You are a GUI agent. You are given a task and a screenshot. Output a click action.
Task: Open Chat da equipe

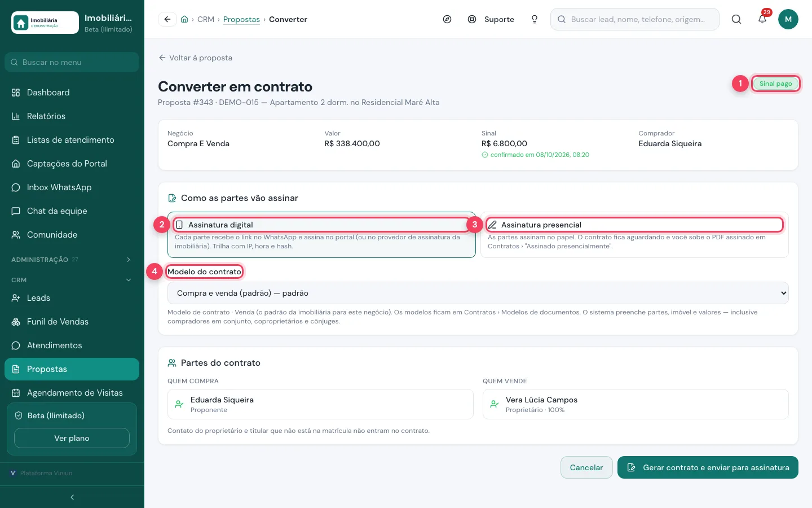pos(72,211)
